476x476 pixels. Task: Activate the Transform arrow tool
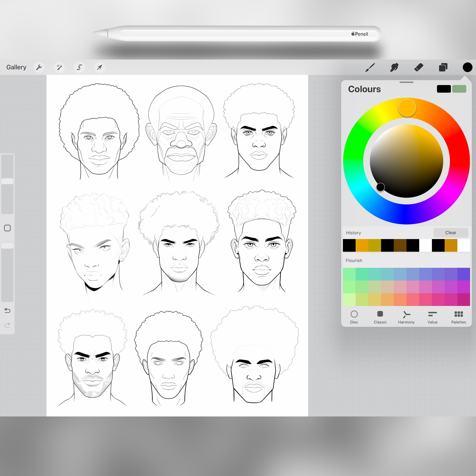click(99, 67)
